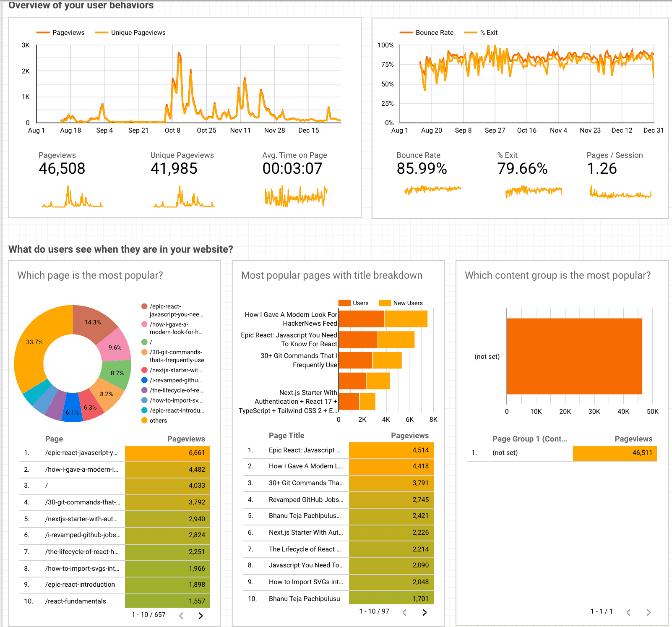672x627 pixels.
Task: Go to previous page of page titles table
Action: pyautogui.click(x=404, y=612)
